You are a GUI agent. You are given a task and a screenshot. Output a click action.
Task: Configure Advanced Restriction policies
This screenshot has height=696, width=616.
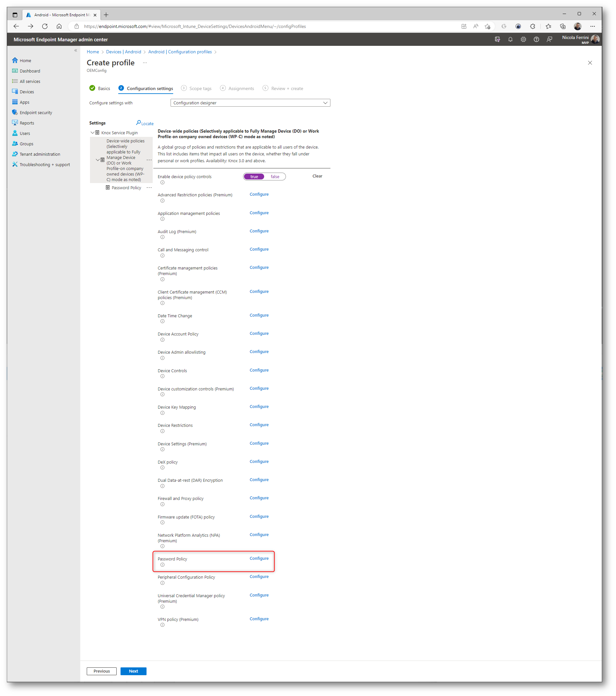[x=259, y=194]
